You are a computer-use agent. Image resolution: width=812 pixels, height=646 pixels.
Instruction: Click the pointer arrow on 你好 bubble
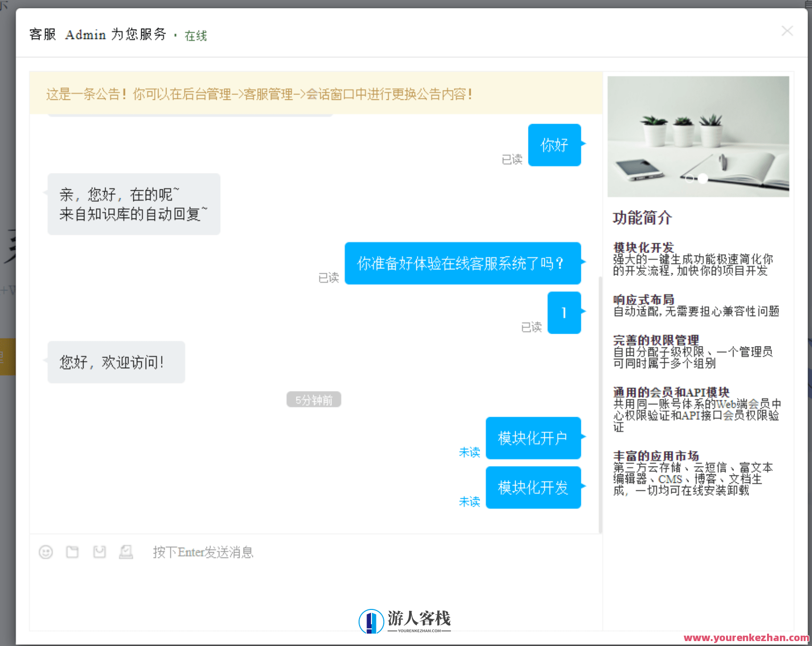[584, 145]
